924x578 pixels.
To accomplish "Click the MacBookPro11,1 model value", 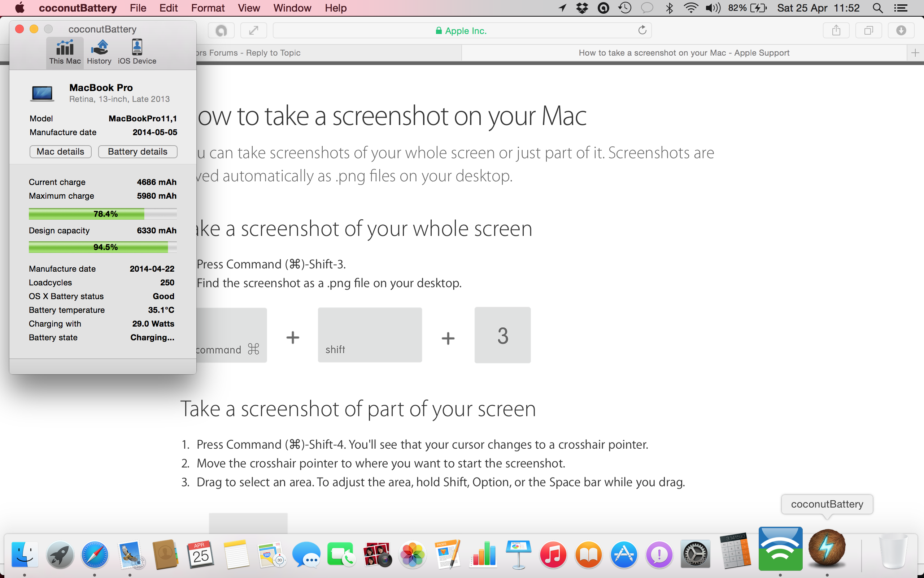I will click(143, 118).
